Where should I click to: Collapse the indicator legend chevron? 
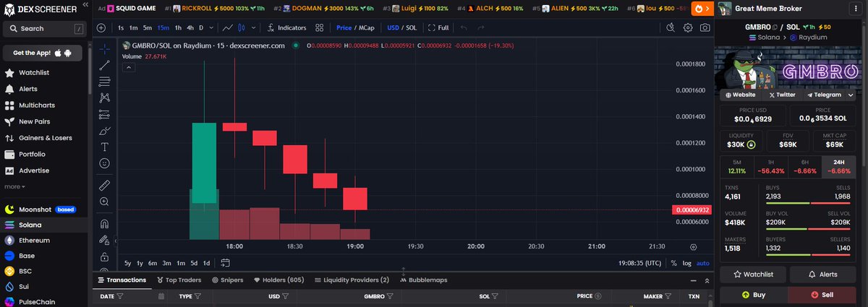128,67
